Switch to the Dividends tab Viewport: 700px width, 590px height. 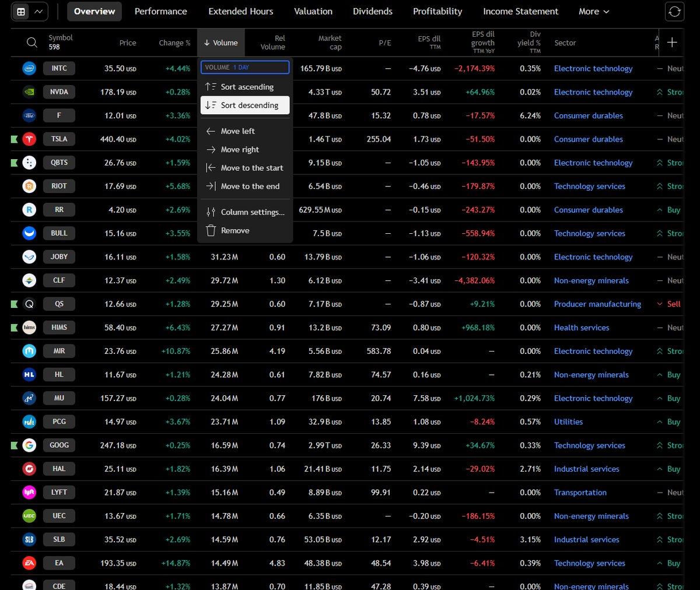tap(373, 12)
